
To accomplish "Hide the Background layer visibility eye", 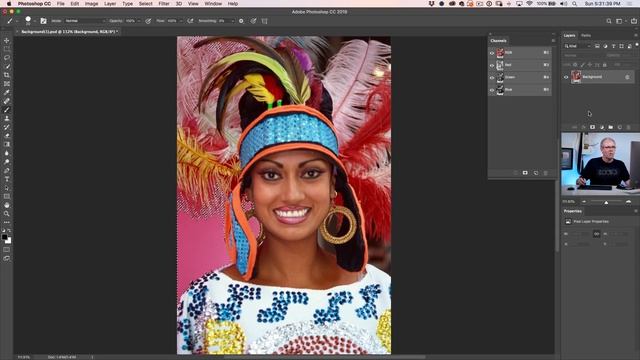I will point(566,77).
